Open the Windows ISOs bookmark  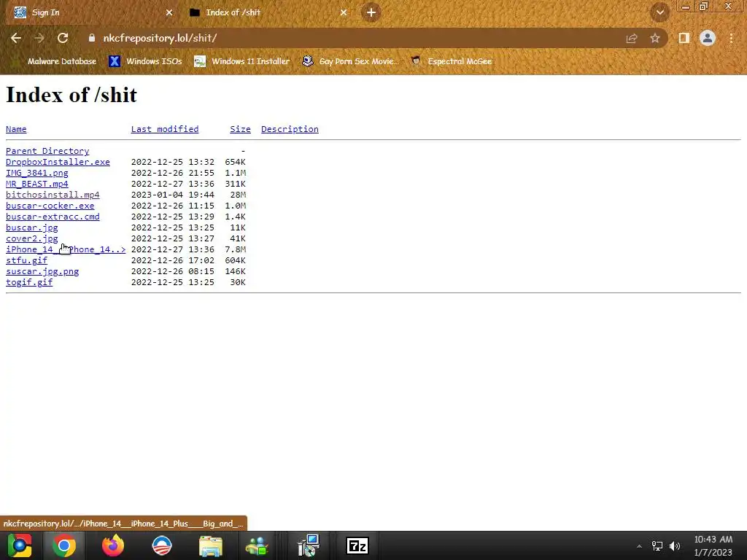pyautogui.click(x=145, y=61)
